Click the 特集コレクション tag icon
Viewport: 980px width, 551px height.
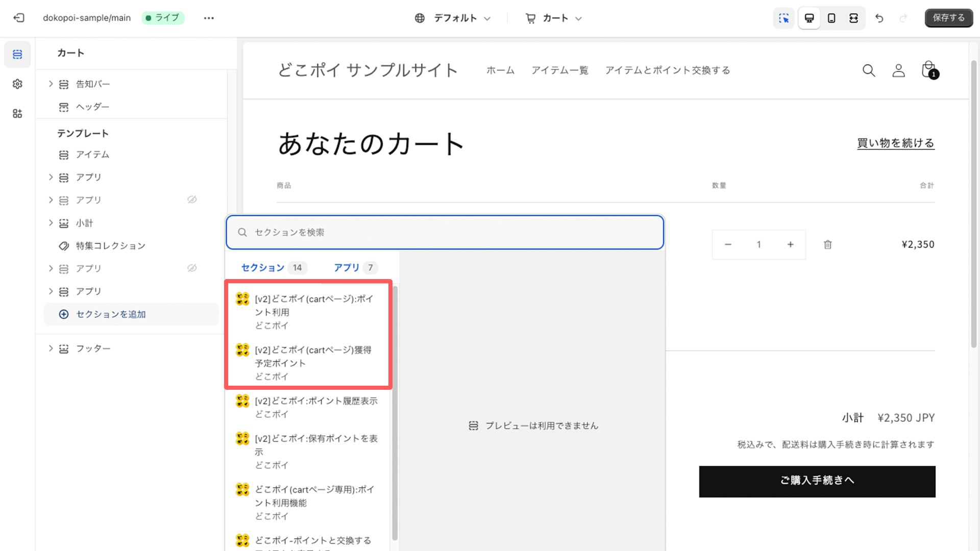point(64,246)
